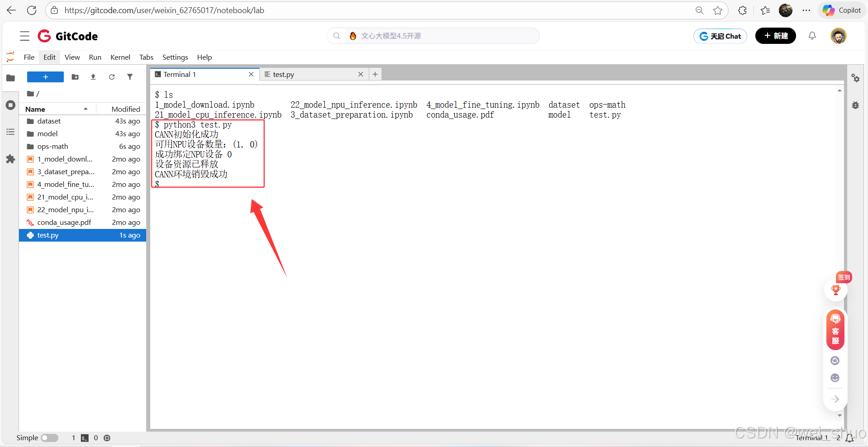Close the test.py tab
The height and width of the screenshot is (447, 868).
point(361,74)
